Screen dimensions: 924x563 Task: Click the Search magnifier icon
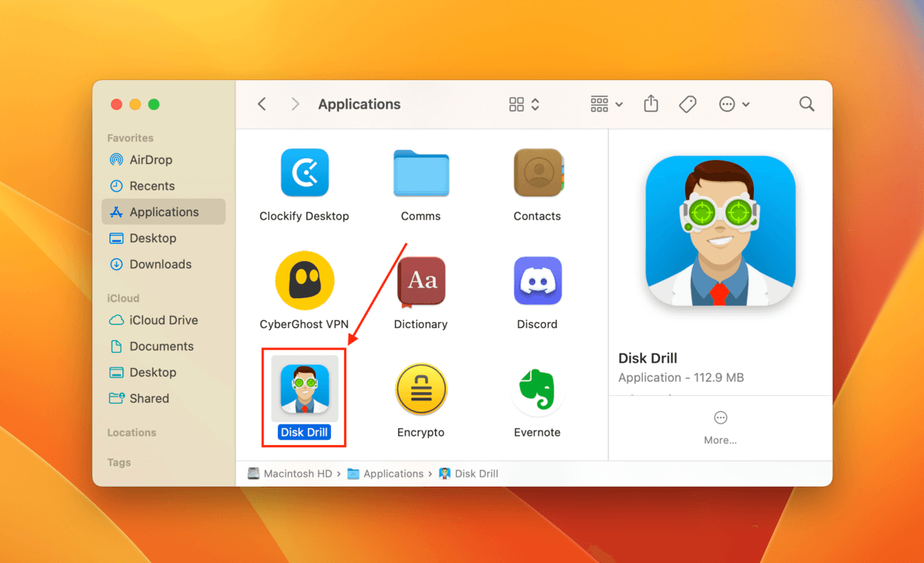(x=806, y=104)
